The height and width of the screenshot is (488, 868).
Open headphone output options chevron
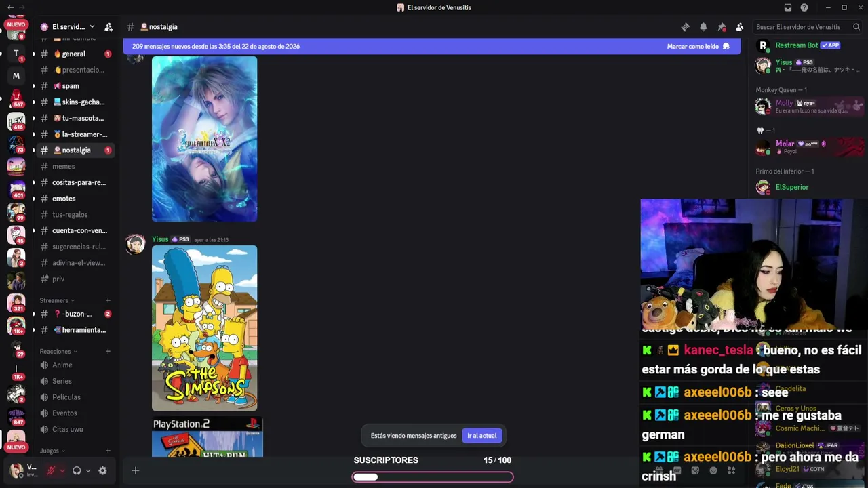click(87, 470)
